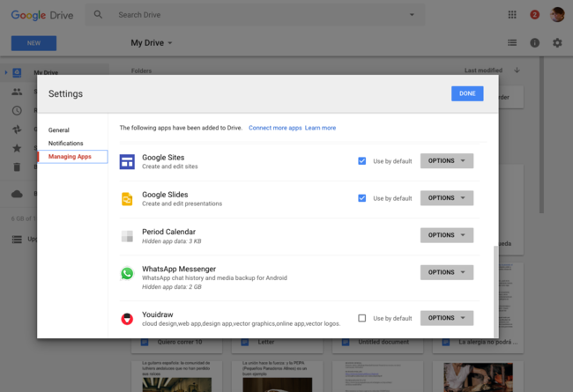This screenshot has width=573, height=392.
Task: Click the settings dialog scrollbar thumb
Action: [496, 292]
